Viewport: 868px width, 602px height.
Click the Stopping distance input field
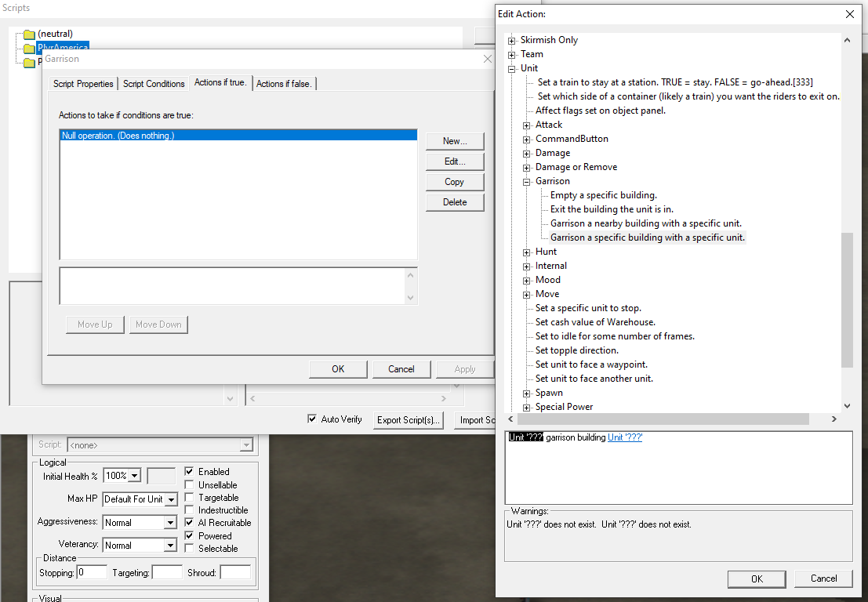(92, 571)
